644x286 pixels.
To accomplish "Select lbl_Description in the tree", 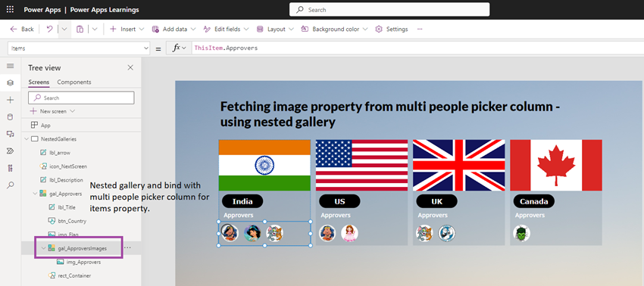I will 66,180.
